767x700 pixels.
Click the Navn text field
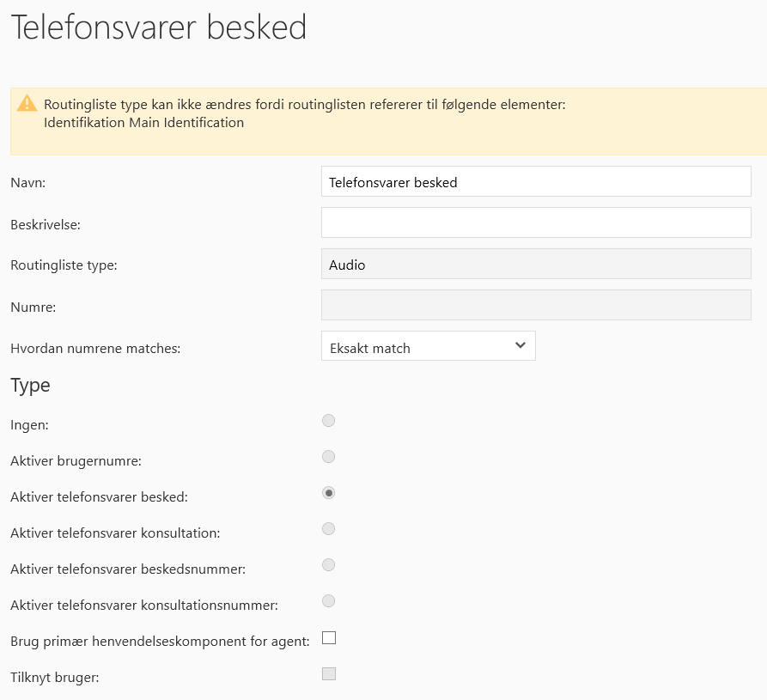(536, 182)
